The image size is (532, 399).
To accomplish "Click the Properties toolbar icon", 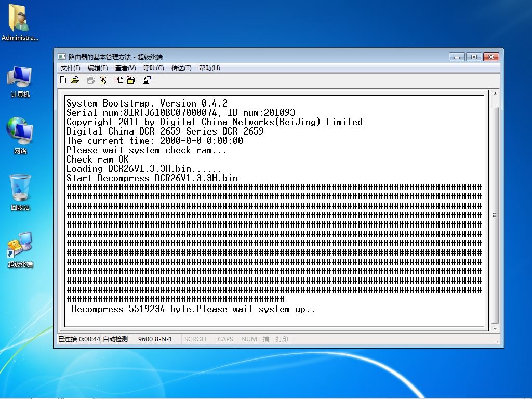I will [x=147, y=80].
